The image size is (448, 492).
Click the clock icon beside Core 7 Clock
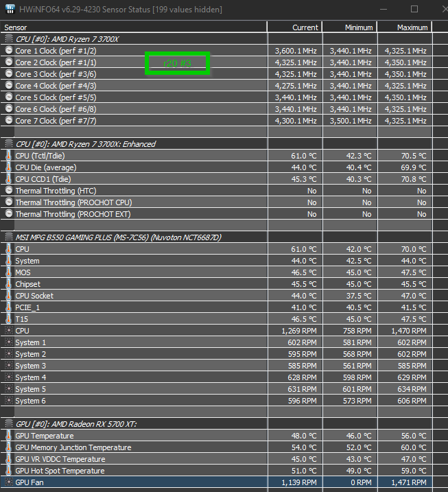pyautogui.click(x=9, y=120)
